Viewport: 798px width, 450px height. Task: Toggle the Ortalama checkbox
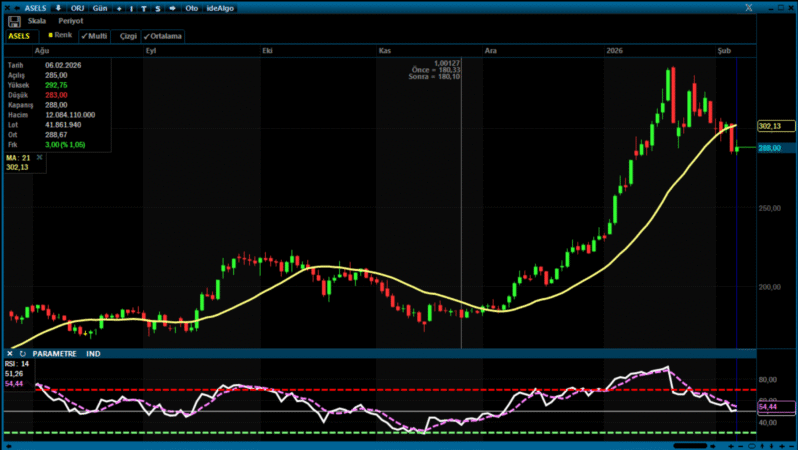[164, 35]
